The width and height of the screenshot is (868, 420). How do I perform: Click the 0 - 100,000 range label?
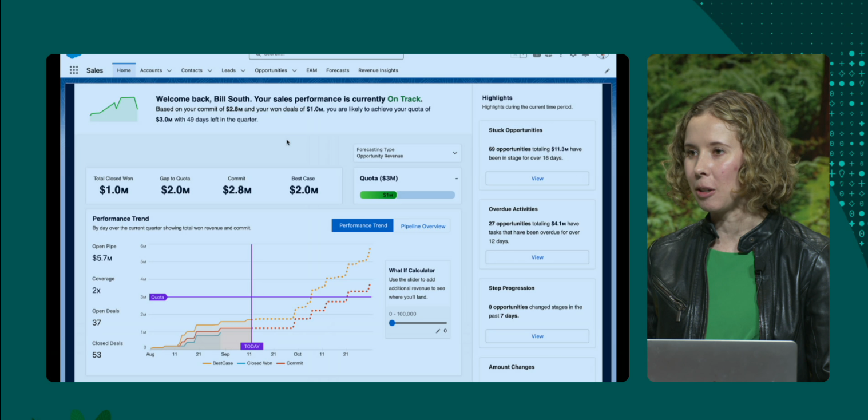(x=403, y=314)
